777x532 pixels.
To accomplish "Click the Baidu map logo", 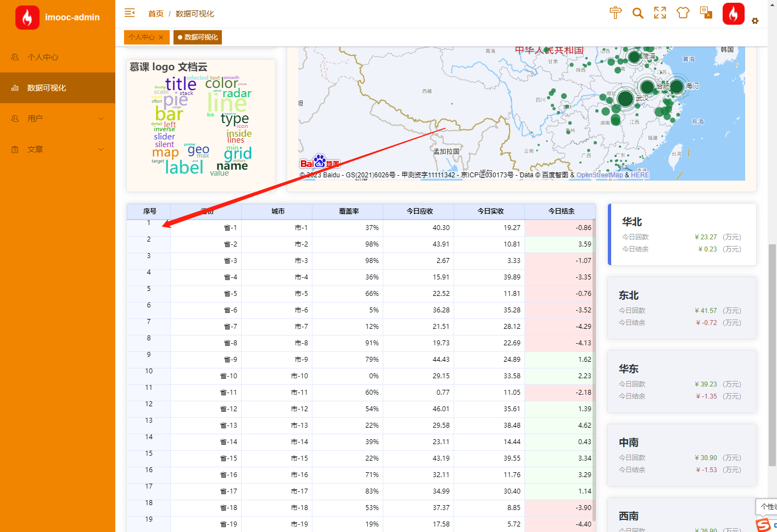I will pos(320,161).
